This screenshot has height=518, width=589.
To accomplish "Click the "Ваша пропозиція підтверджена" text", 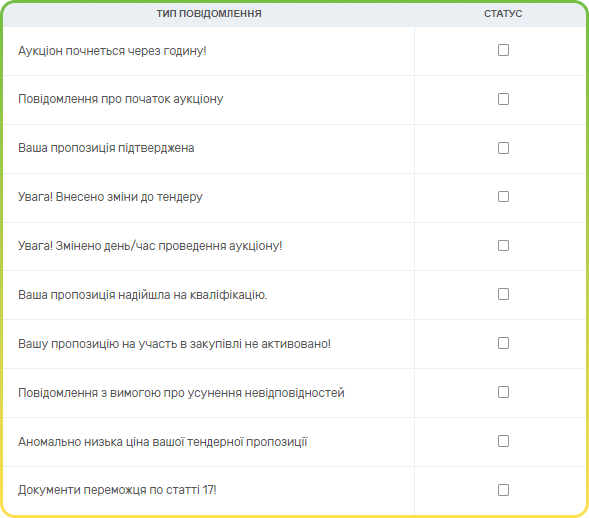I will pos(106,148).
